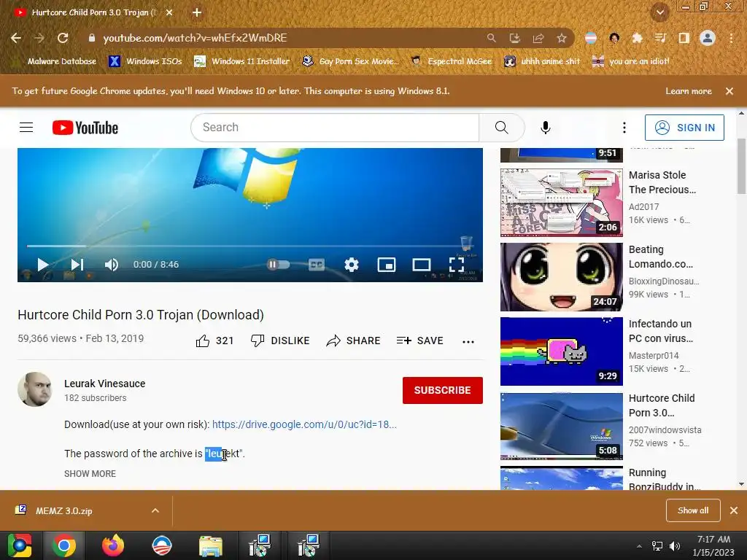This screenshot has width=747, height=560.
Task: Open more actions ellipsis under video
Action: click(x=468, y=341)
